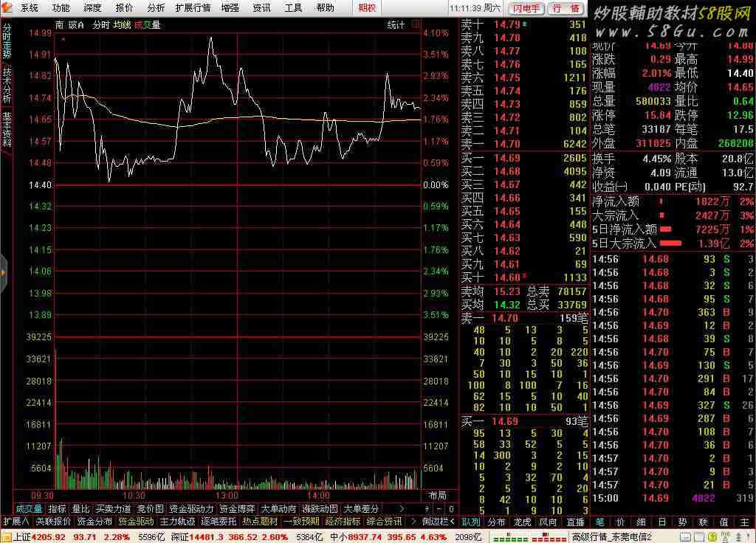Click the 行情 button at top right
Viewport: 756px width, 543px height.
(566, 8)
